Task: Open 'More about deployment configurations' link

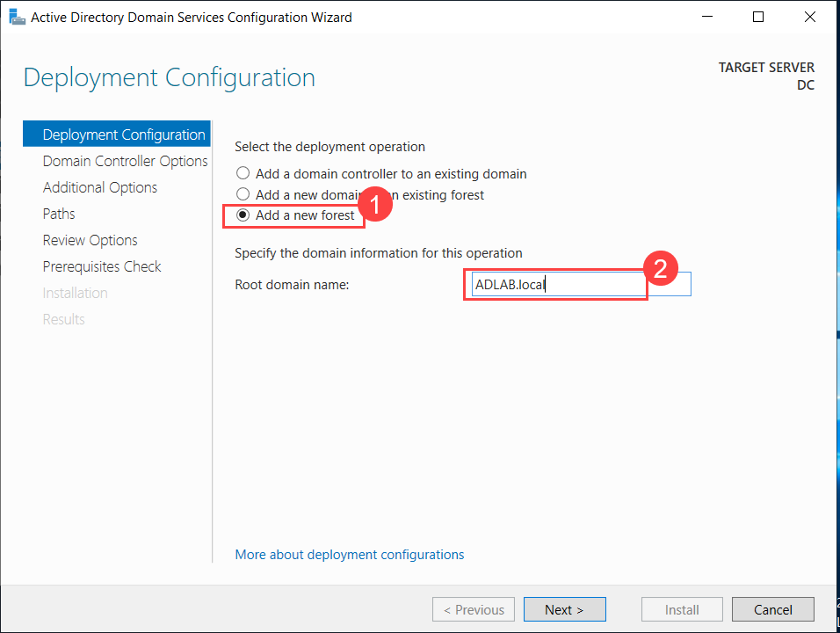Action: click(x=350, y=554)
